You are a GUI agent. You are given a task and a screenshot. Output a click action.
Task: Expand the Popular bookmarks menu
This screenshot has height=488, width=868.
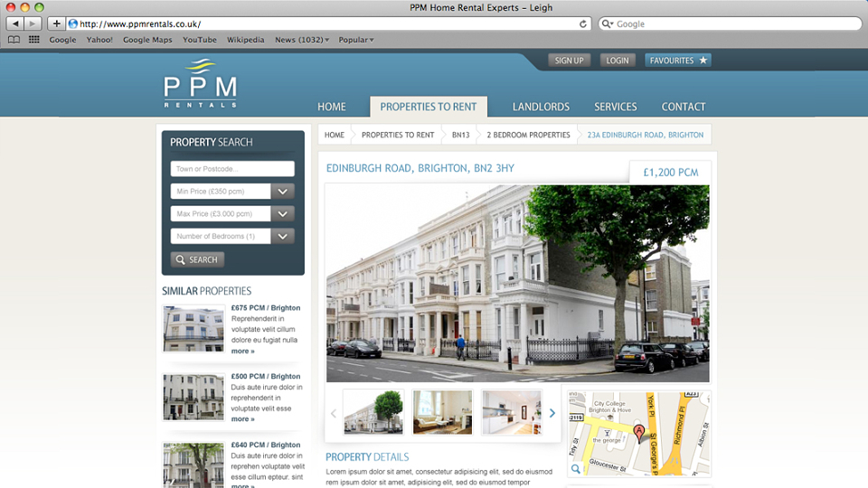[356, 40]
